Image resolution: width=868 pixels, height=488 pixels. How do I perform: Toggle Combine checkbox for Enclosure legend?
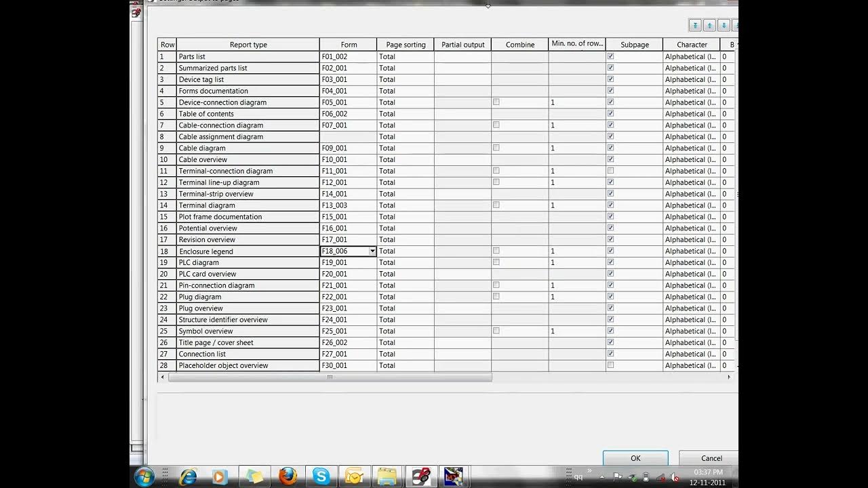(496, 251)
